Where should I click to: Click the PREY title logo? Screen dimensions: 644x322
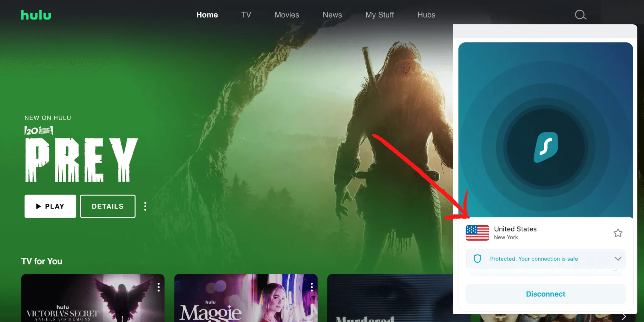tap(81, 160)
